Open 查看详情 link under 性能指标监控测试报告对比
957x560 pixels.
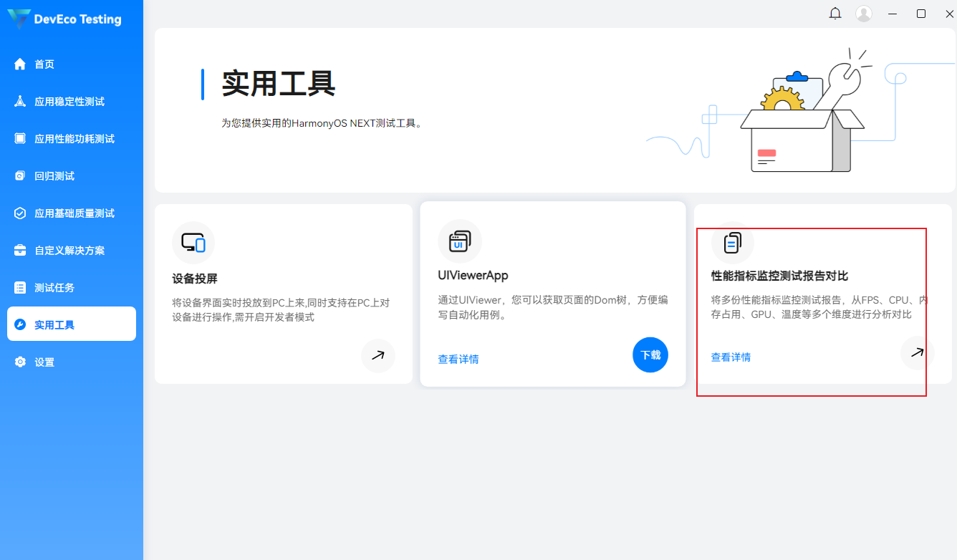(x=731, y=357)
